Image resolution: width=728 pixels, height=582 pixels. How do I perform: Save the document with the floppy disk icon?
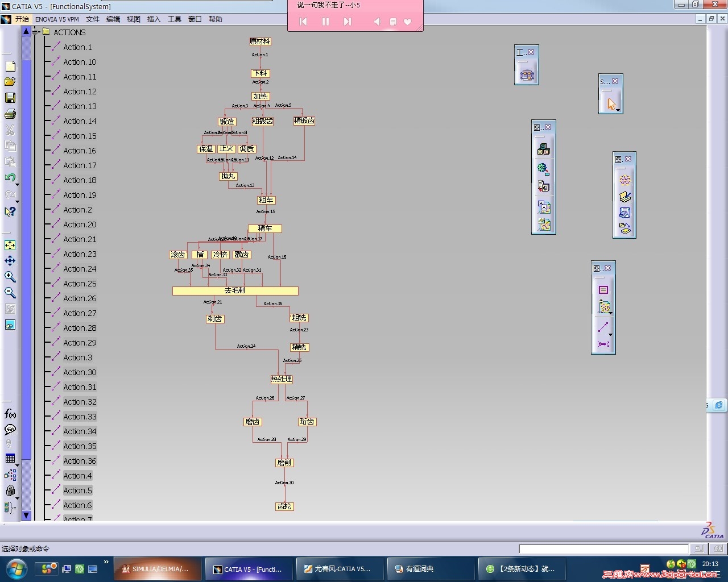(x=10, y=98)
